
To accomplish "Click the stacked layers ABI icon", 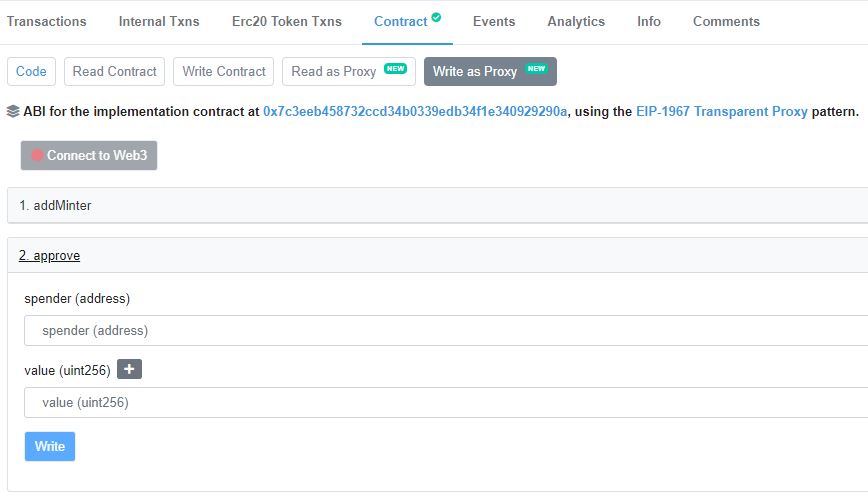I will (13, 111).
